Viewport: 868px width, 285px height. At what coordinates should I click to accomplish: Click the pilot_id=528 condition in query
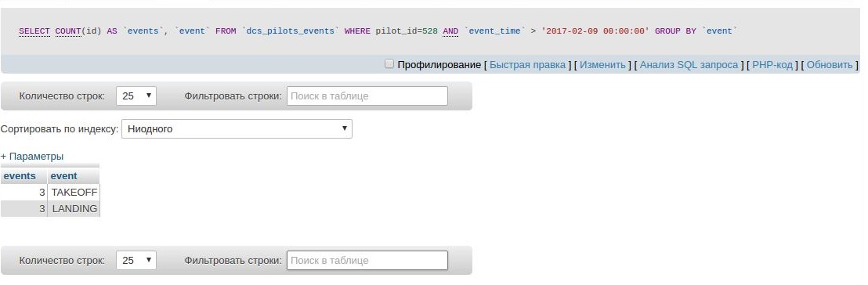click(407, 31)
